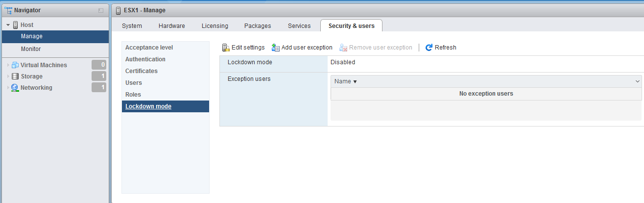Image resolution: width=644 pixels, height=203 pixels.
Task: Expand the Storage tree node
Action: pyautogui.click(x=8, y=76)
